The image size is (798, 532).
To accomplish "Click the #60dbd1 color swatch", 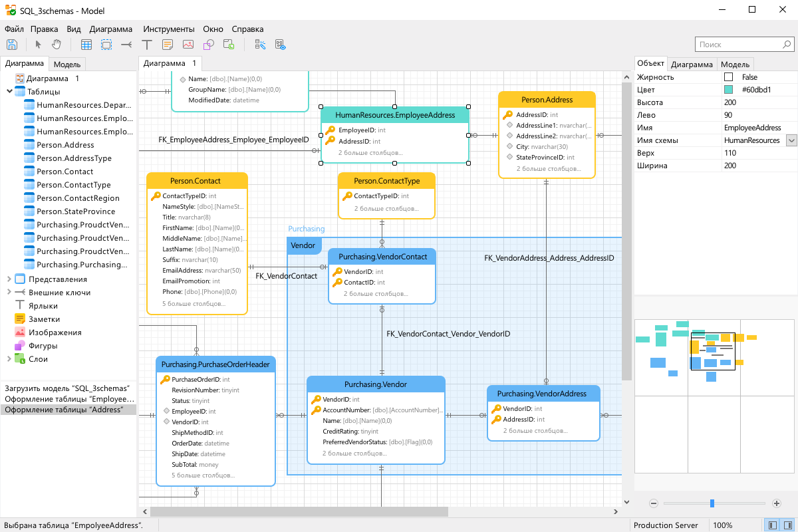I will (x=728, y=90).
